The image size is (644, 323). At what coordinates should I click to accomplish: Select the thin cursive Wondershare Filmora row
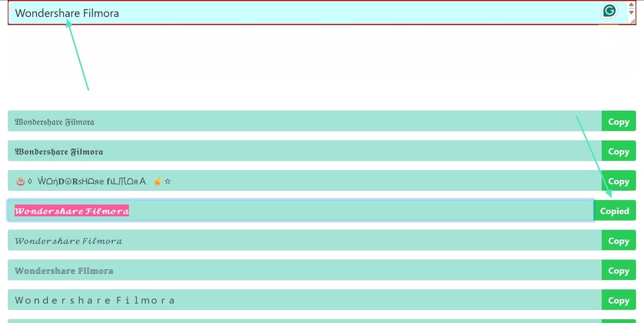(305, 240)
